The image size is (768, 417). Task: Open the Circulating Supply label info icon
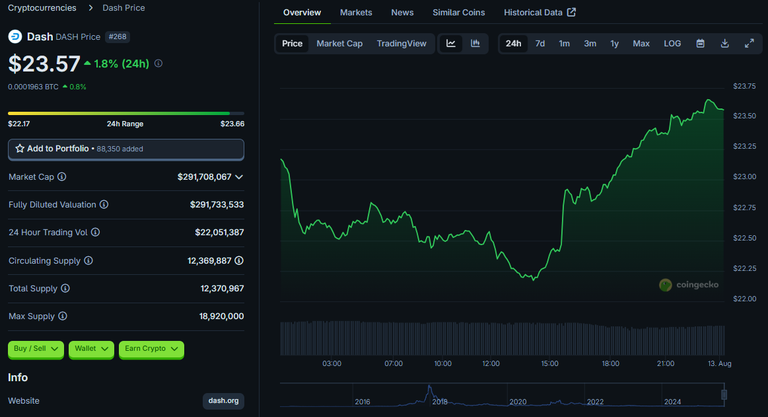tap(89, 261)
